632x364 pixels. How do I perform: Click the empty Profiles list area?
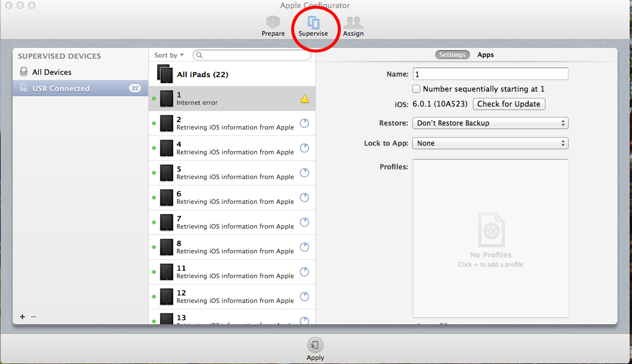pos(491,238)
